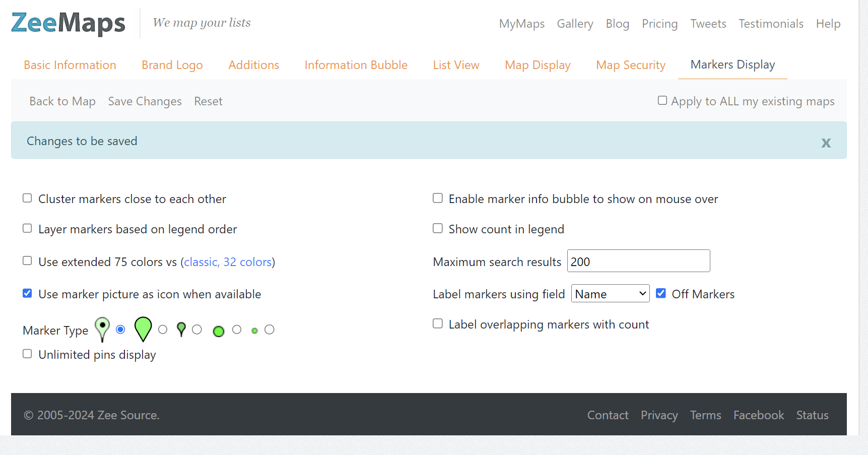Viewport: 868px width, 455px height.
Task: Dismiss the Changes to be saved banner
Action: 826,143
